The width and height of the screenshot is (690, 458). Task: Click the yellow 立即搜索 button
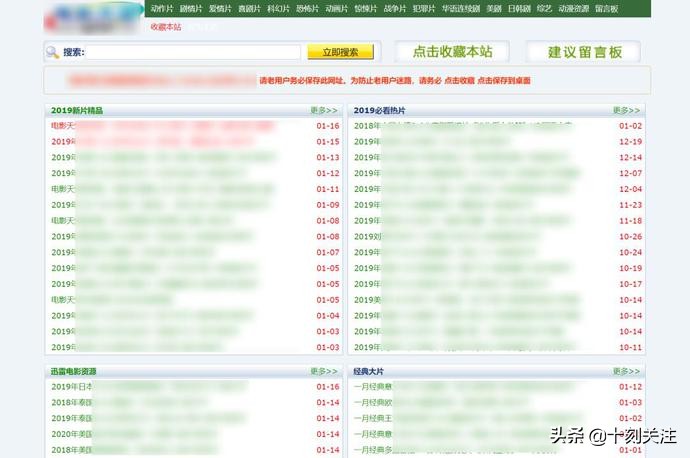click(341, 52)
